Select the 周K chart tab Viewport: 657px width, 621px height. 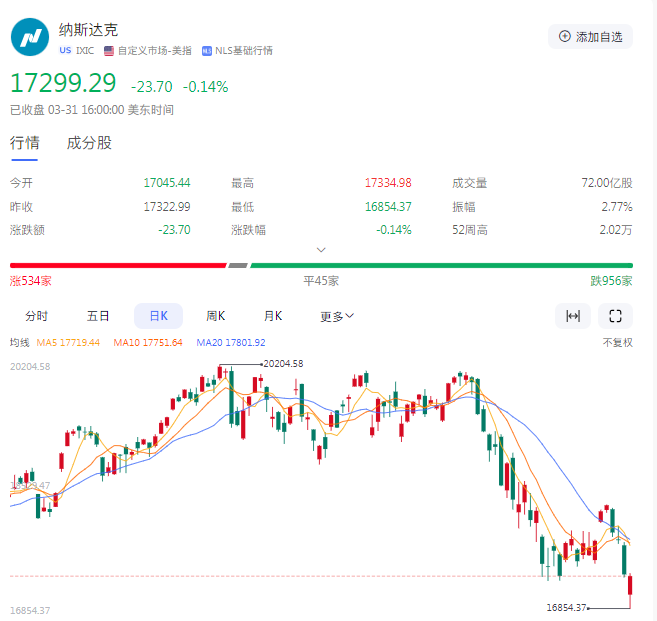click(216, 316)
